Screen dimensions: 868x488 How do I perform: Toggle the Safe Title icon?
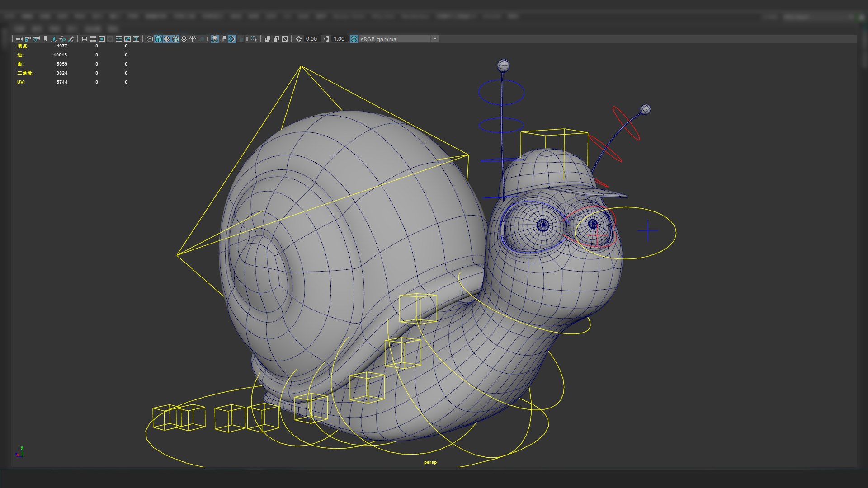click(x=136, y=39)
